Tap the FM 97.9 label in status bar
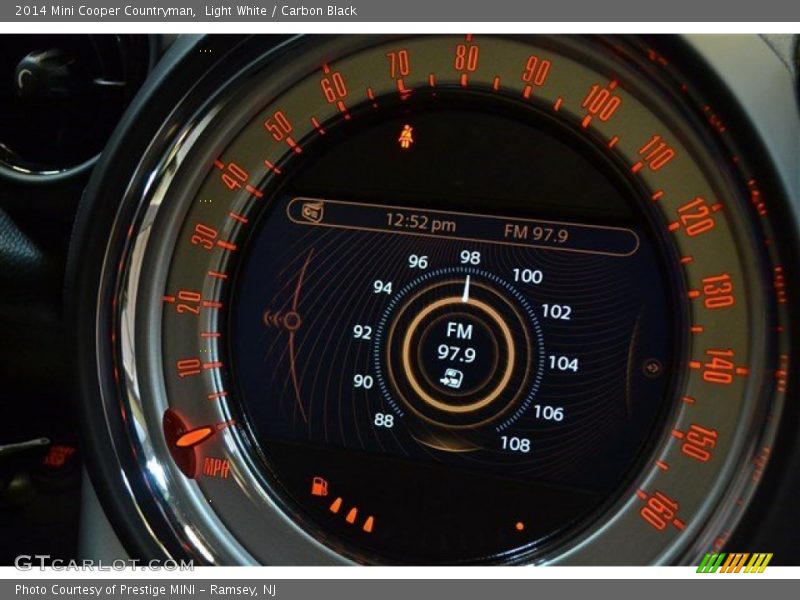The width and height of the screenshot is (800, 600). (x=536, y=233)
